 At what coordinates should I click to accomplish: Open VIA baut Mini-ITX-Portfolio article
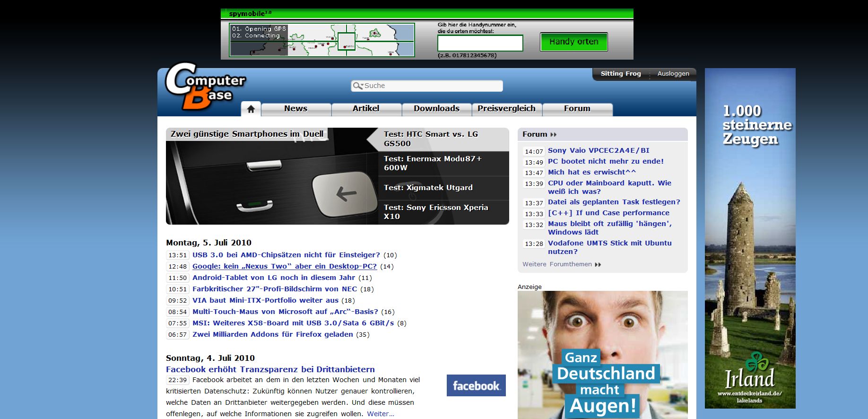[x=265, y=300]
